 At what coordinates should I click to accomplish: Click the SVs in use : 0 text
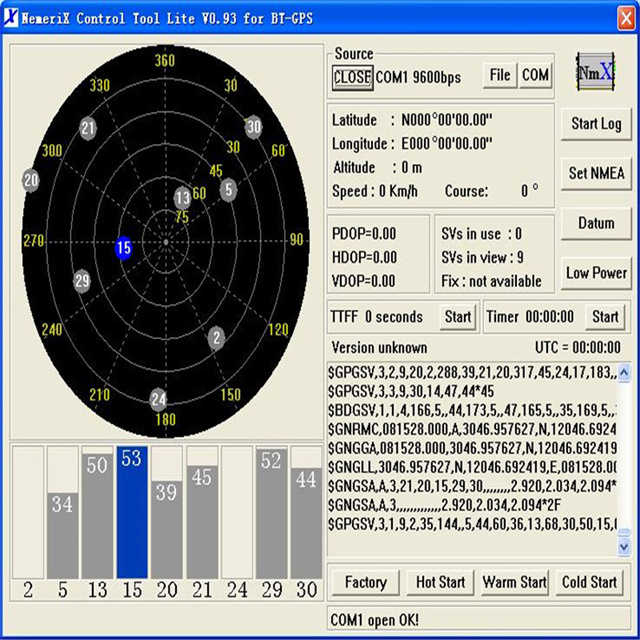point(481,234)
